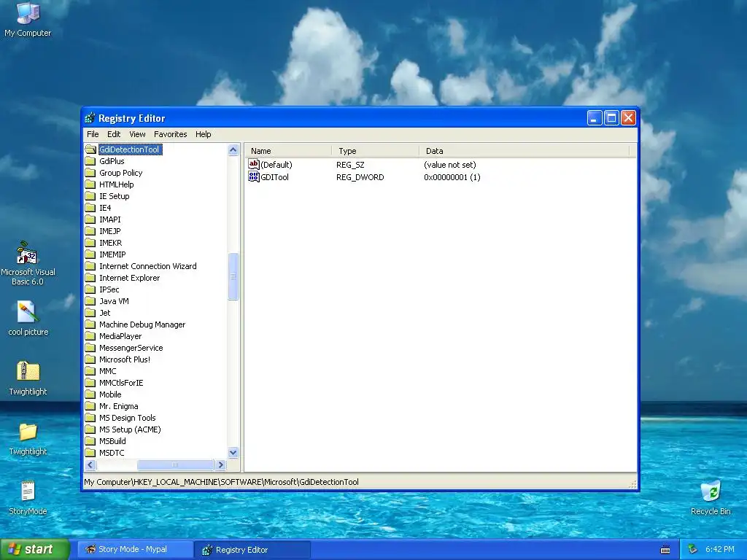Viewport: 747px width, 560px height.
Task: Select the Jet key
Action: [x=105, y=313]
